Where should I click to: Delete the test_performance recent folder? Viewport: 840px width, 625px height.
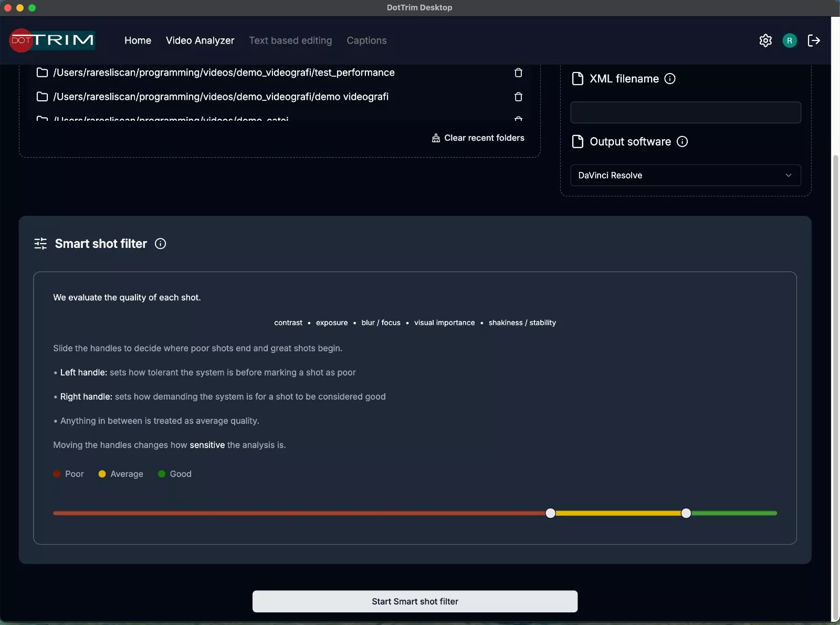[518, 72]
